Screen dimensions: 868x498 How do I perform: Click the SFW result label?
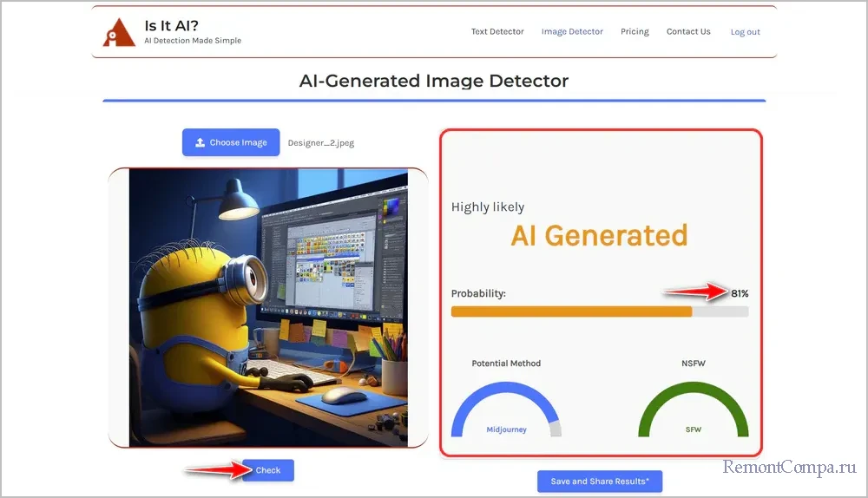click(x=693, y=429)
